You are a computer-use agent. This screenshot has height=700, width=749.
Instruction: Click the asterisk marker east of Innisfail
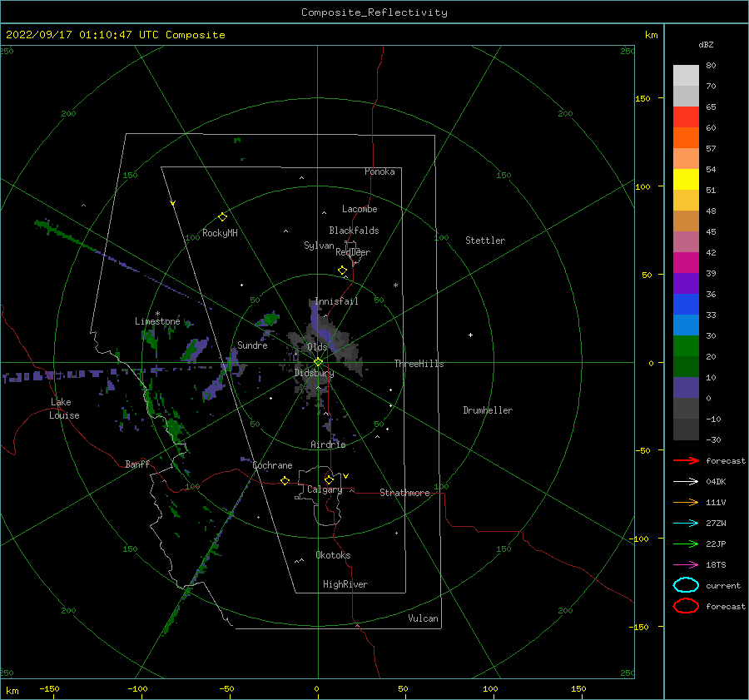click(395, 285)
